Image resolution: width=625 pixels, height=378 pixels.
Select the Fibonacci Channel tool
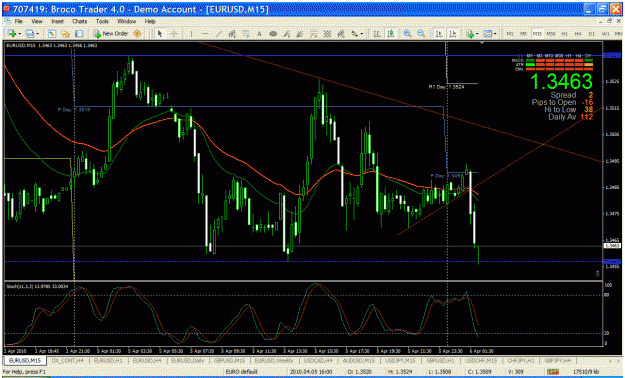click(341, 34)
